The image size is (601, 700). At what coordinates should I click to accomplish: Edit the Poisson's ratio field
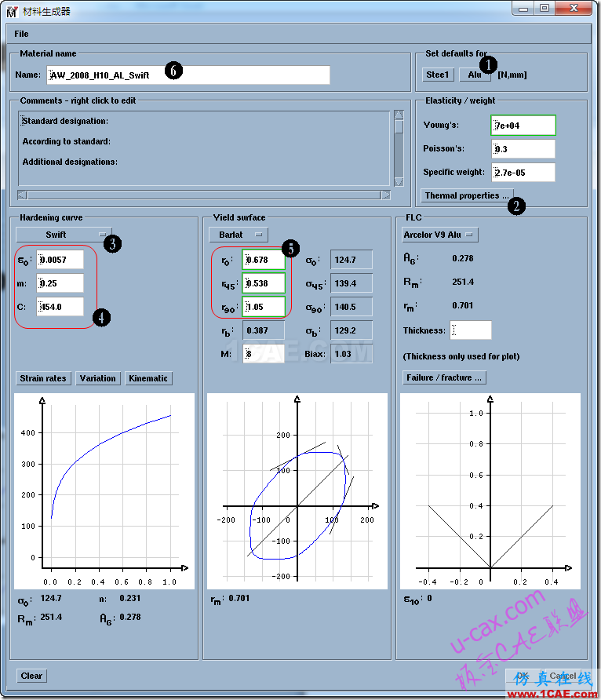(x=523, y=149)
